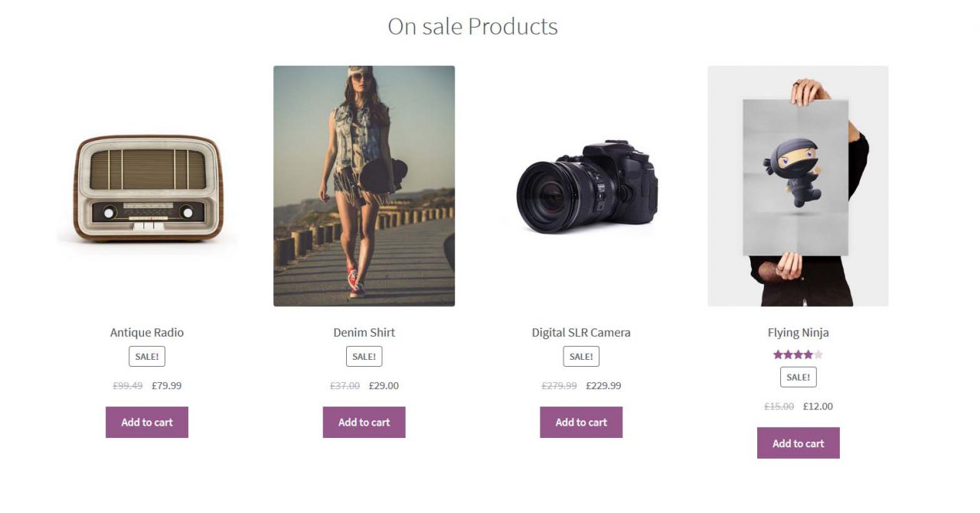Click the SALE! badge under Digital SLR Camera
This screenshot has width=980, height=513.
(581, 357)
